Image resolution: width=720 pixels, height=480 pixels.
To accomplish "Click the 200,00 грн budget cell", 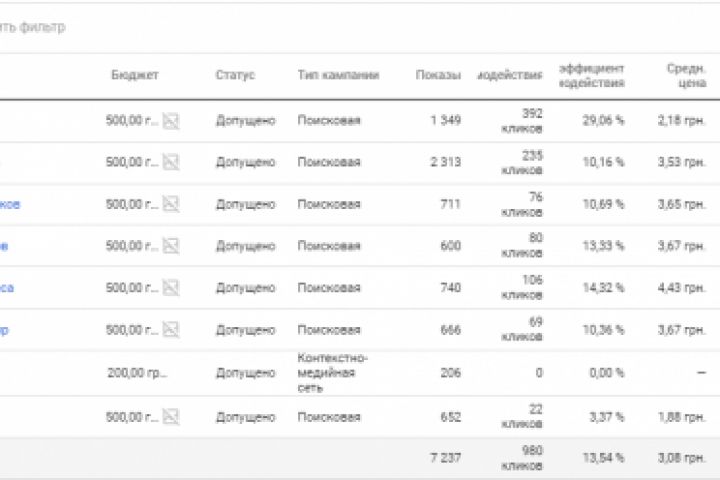I will [x=132, y=372].
